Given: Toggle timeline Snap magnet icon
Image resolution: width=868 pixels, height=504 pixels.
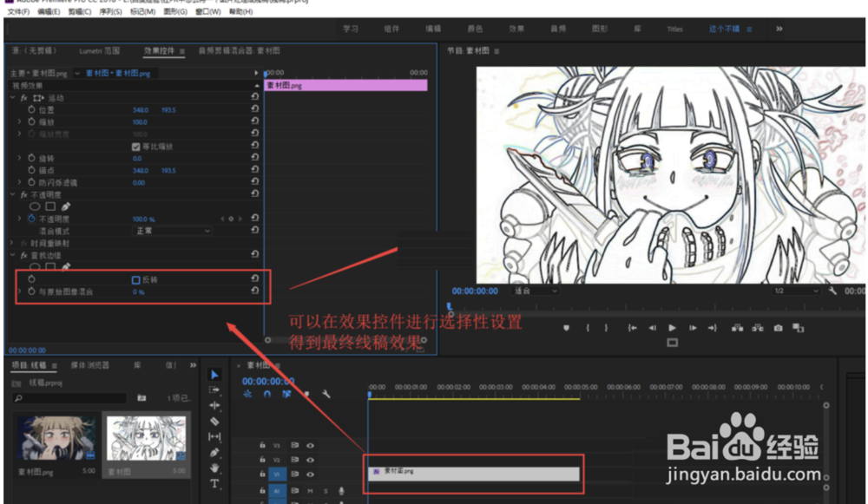Looking at the screenshot, I should (x=267, y=394).
